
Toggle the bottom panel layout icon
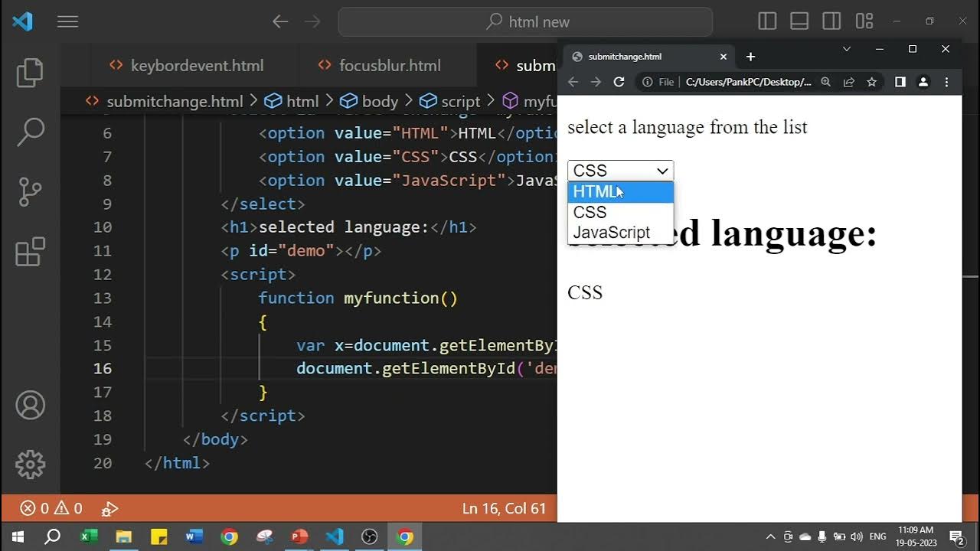click(x=799, y=21)
